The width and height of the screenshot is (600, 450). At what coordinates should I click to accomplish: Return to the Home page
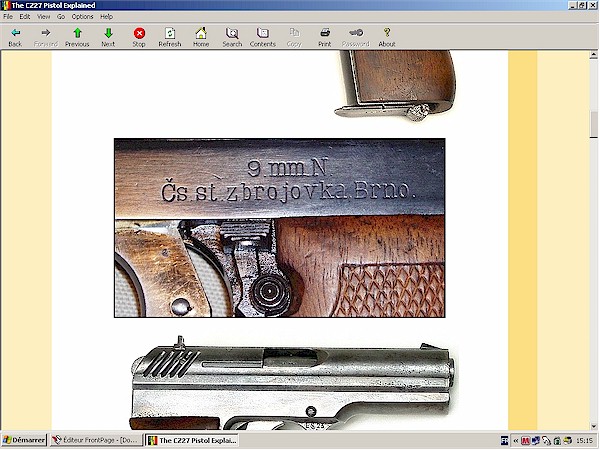coord(201,37)
